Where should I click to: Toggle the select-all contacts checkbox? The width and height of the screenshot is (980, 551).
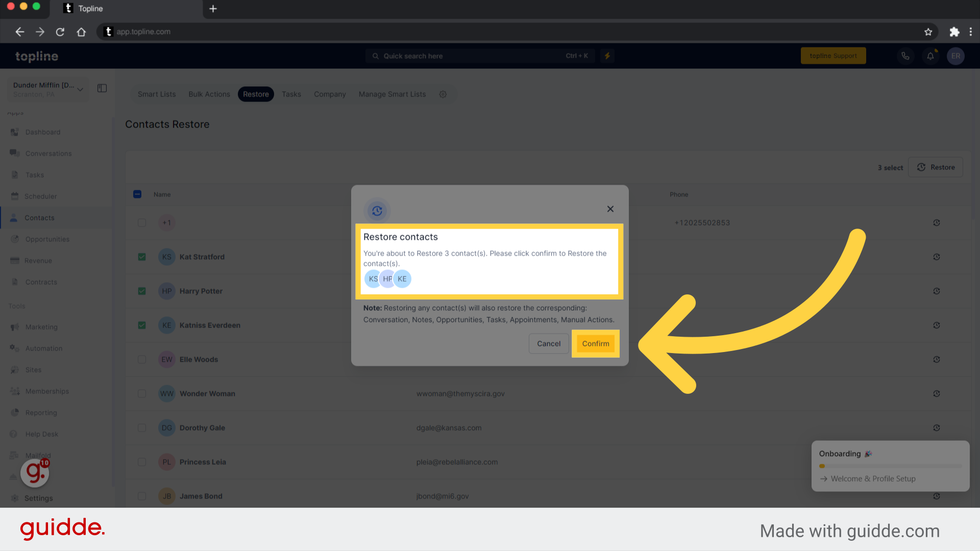point(137,194)
